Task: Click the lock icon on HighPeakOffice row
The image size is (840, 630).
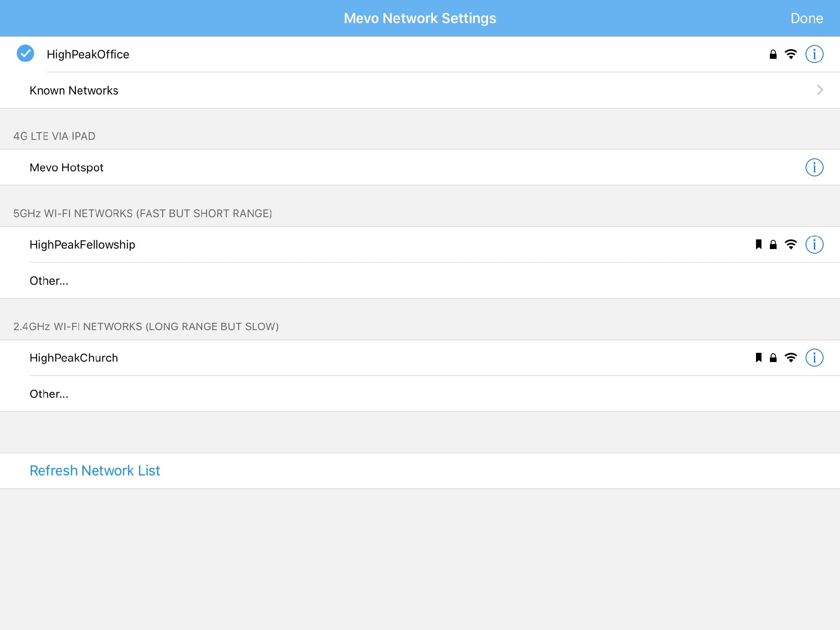Action: (x=773, y=54)
